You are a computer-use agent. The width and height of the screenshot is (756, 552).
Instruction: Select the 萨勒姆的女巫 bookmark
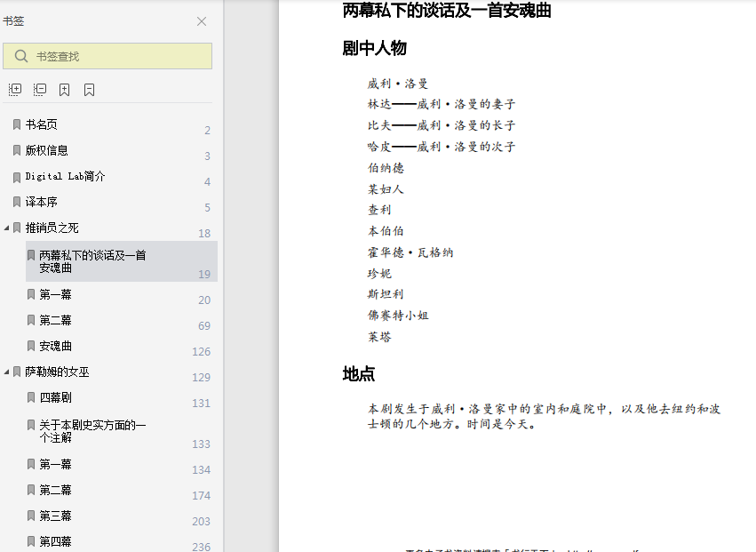click(58, 372)
